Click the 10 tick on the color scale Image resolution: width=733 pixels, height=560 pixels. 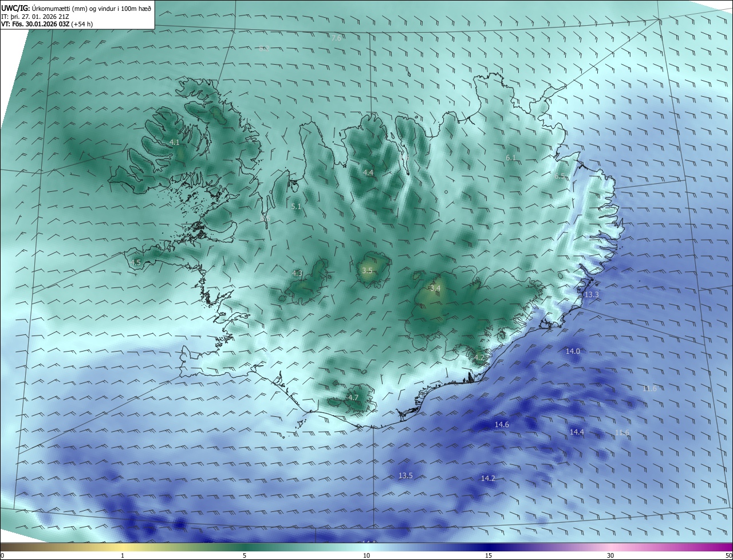coord(366,555)
